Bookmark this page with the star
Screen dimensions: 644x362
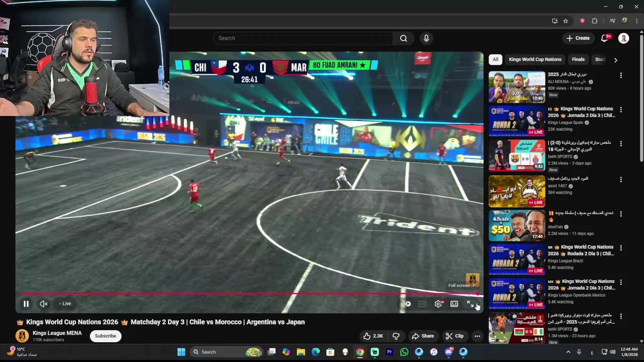(x=566, y=21)
